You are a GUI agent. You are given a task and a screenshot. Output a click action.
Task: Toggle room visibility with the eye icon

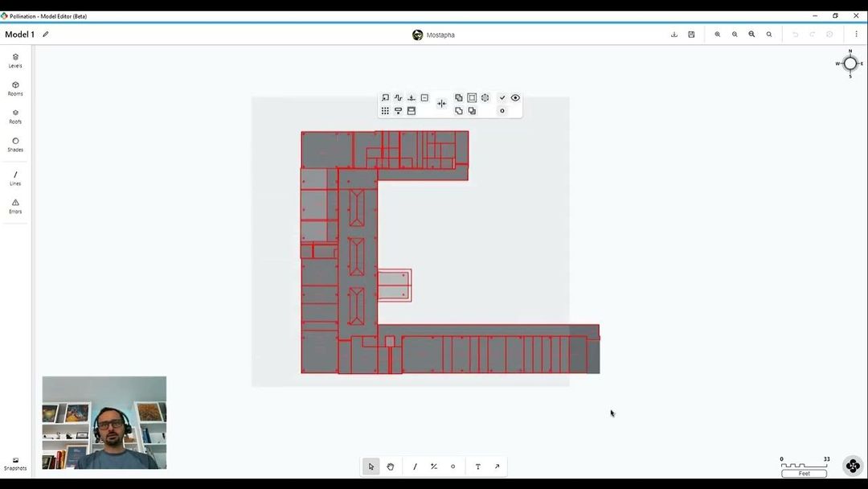[514, 97]
